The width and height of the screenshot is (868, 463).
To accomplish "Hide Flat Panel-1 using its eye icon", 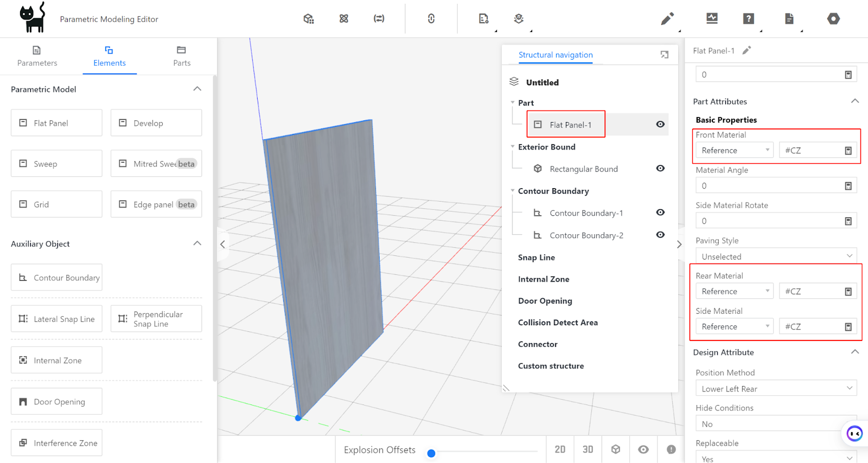I will click(x=660, y=124).
